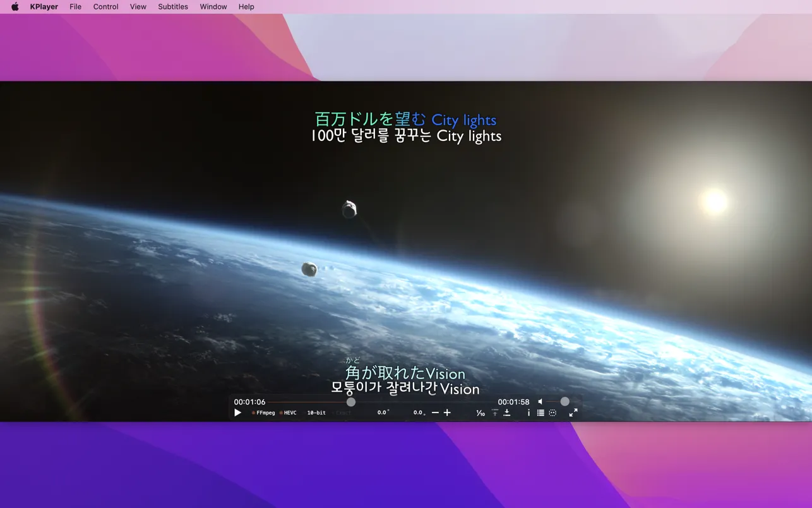Click the plus button to increase value
The height and width of the screenshot is (508, 812).
point(447,413)
